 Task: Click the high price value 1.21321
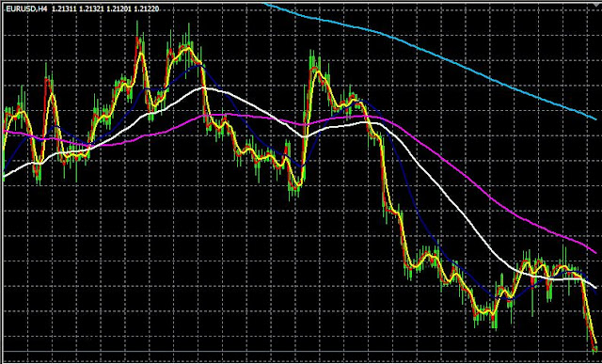[x=92, y=8]
